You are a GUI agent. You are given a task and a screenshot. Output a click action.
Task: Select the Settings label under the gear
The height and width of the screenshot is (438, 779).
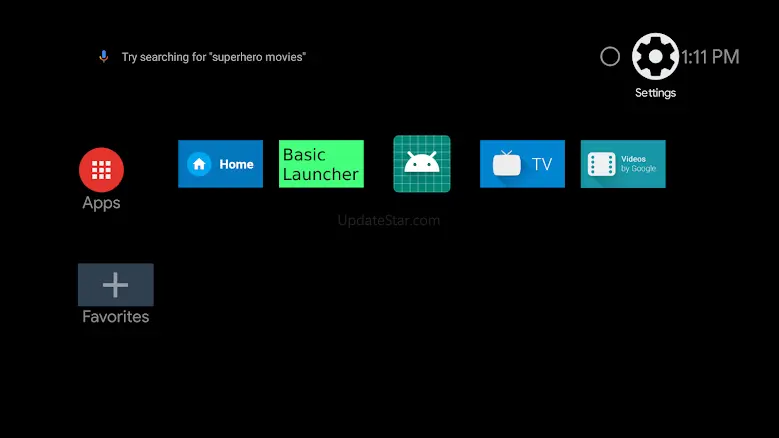(655, 93)
